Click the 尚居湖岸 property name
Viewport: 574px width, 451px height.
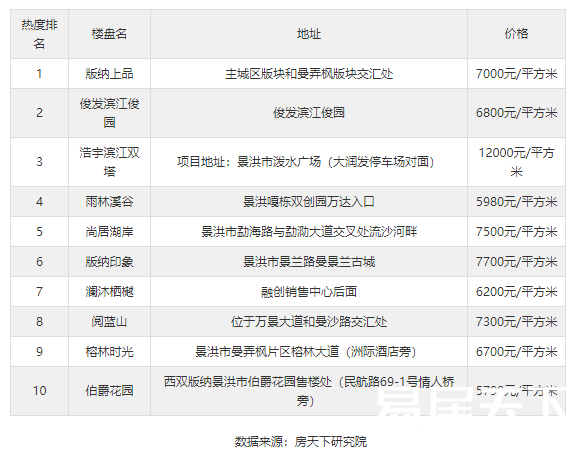[109, 232]
